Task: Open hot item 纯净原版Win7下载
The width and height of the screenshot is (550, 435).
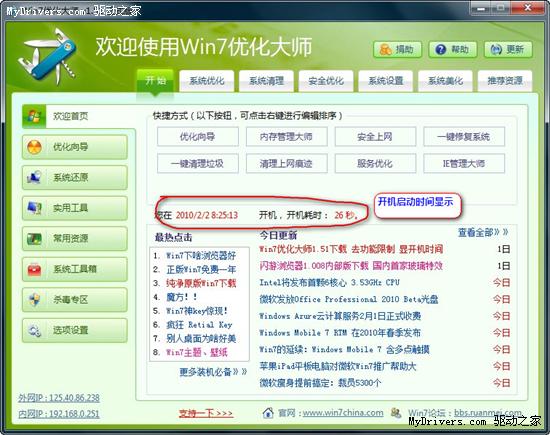Action: click(201, 283)
